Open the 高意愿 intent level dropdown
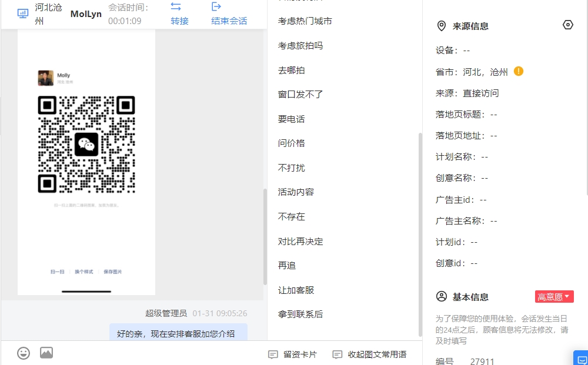Viewport: 588px width, 365px height. [554, 296]
